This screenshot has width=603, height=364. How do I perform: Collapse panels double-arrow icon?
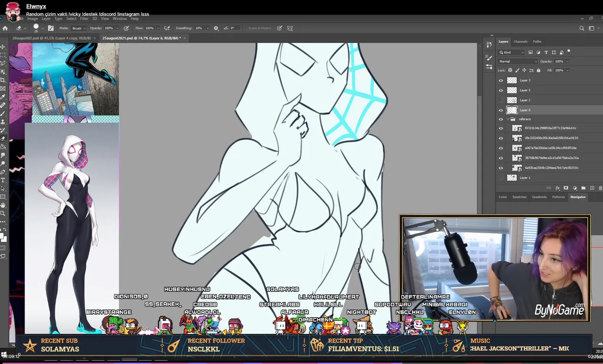(x=492, y=35)
